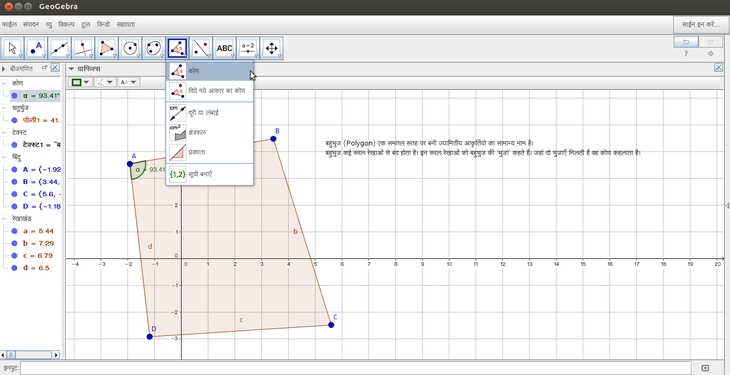Choose Slope entry in dropdown
Image resolution: width=730 pixels, height=375 pixels.
(x=210, y=152)
